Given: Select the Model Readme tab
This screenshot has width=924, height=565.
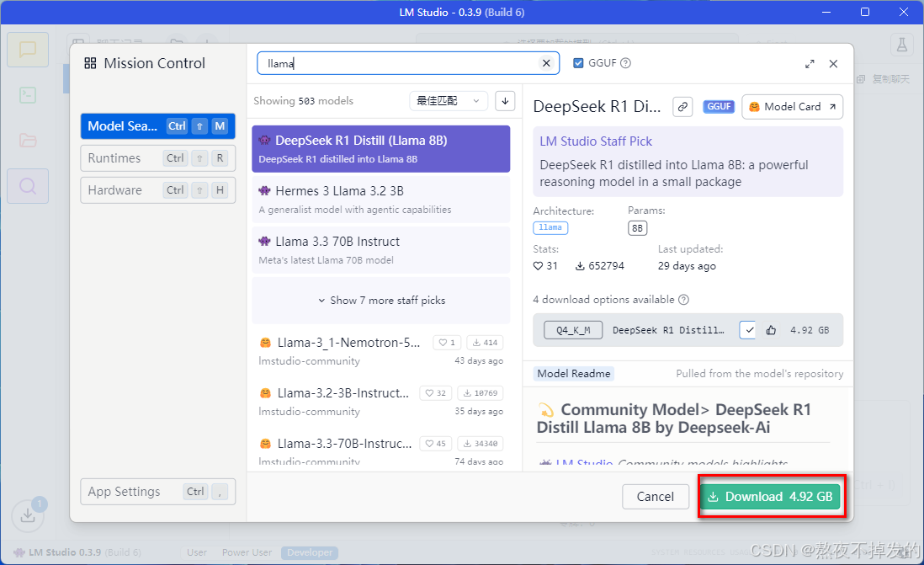Looking at the screenshot, I should pos(574,373).
